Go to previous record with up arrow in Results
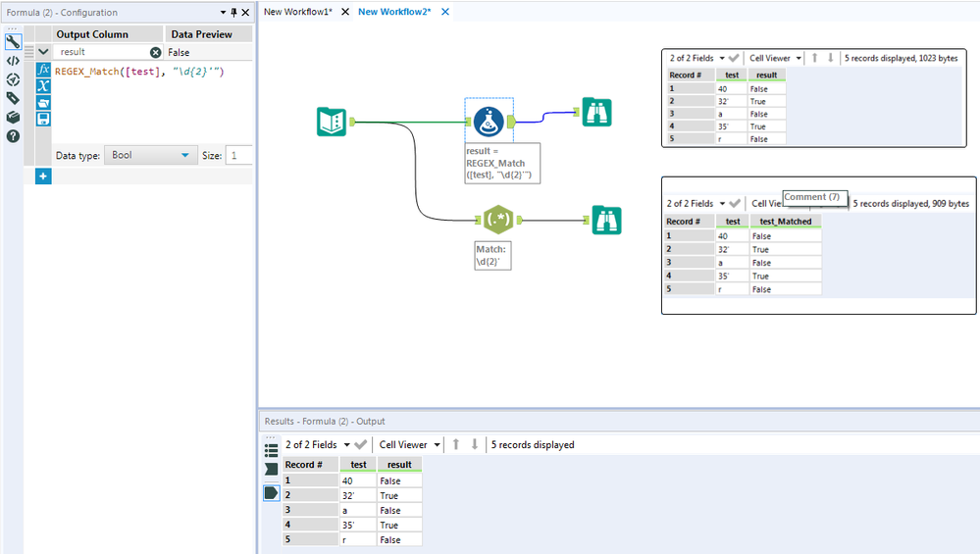This screenshot has width=980, height=554. point(456,444)
